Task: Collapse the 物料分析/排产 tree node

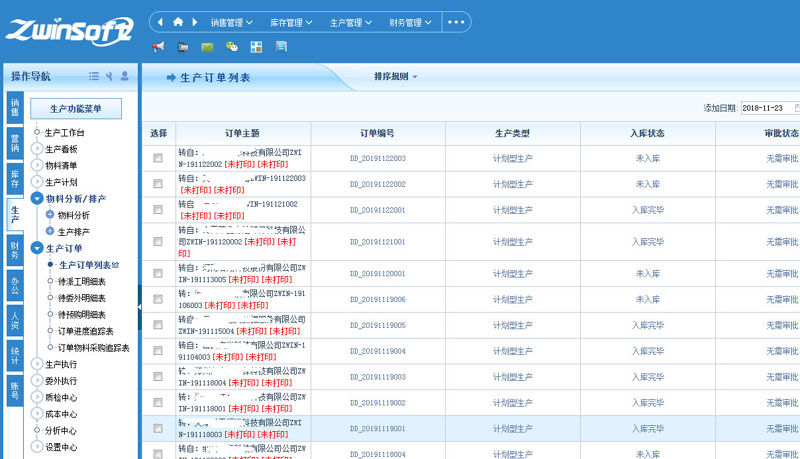Action: (37, 199)
